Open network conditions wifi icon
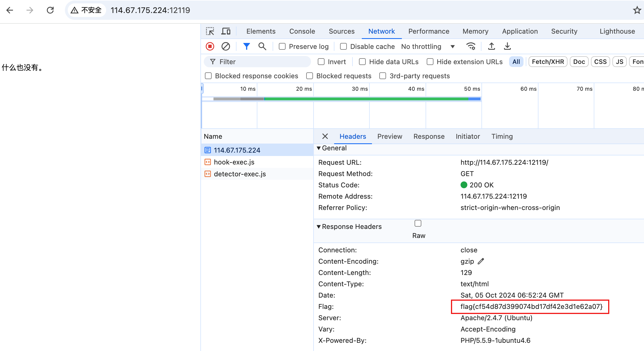Screen dimensions: 644x351 pos(471,46)
